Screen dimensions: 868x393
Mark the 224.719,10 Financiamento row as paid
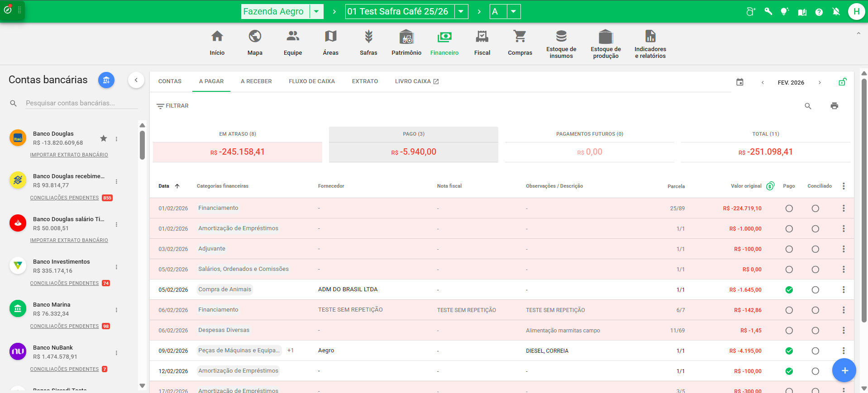789,208
